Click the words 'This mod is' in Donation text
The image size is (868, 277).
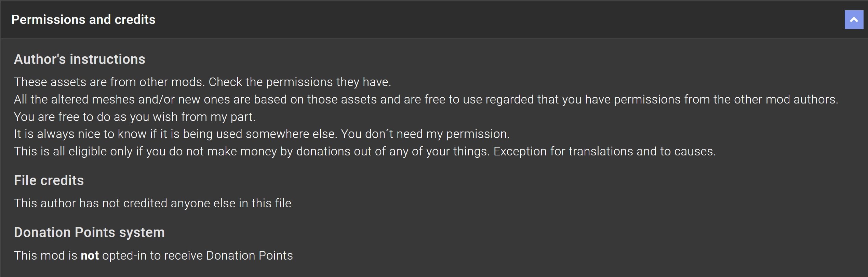pos(46,255)
